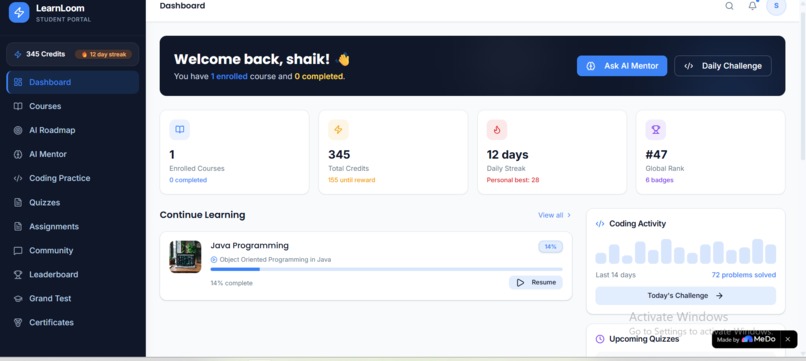Click the Assignments file icon
Viewport: 806px width, 361px height.
(x=18, y=227)
